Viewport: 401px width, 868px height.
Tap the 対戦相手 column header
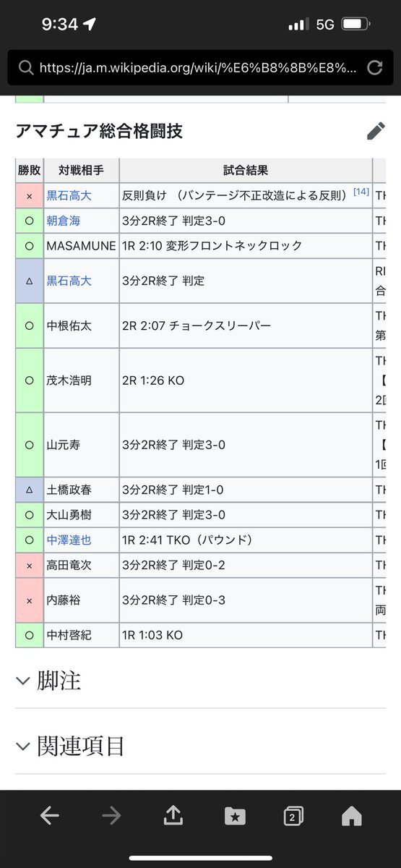(x=81, y=171)
